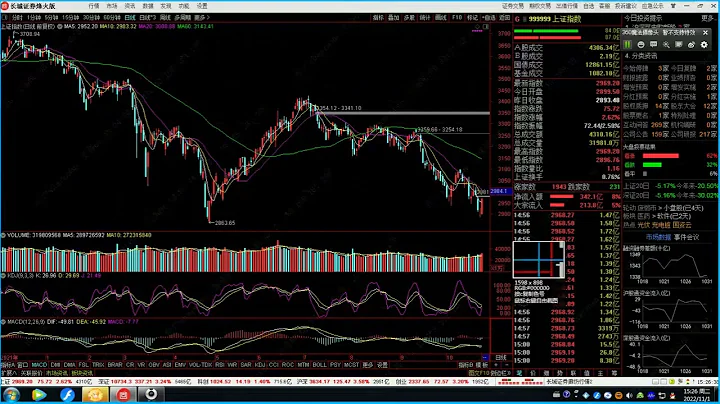Open 自选 in the top bar
This screenshot has height=404, width=720.
589,6
